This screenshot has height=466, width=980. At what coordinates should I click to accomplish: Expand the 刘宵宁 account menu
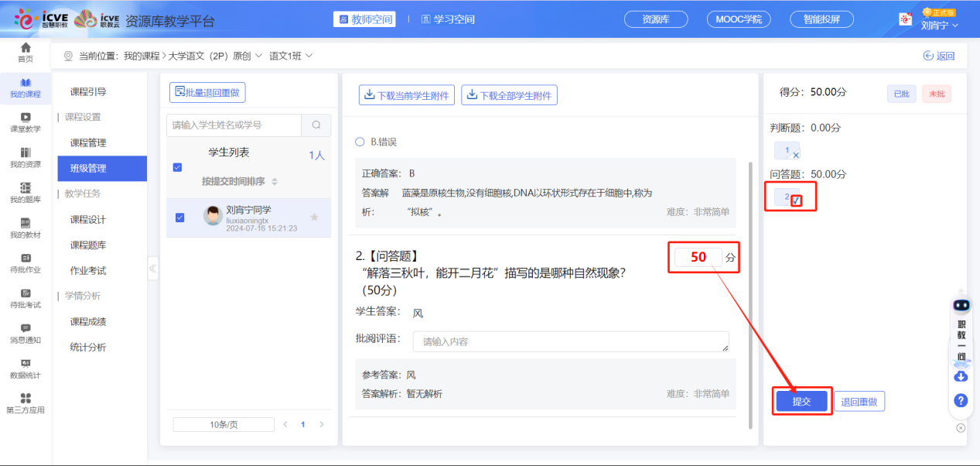[x=941, y=26]
